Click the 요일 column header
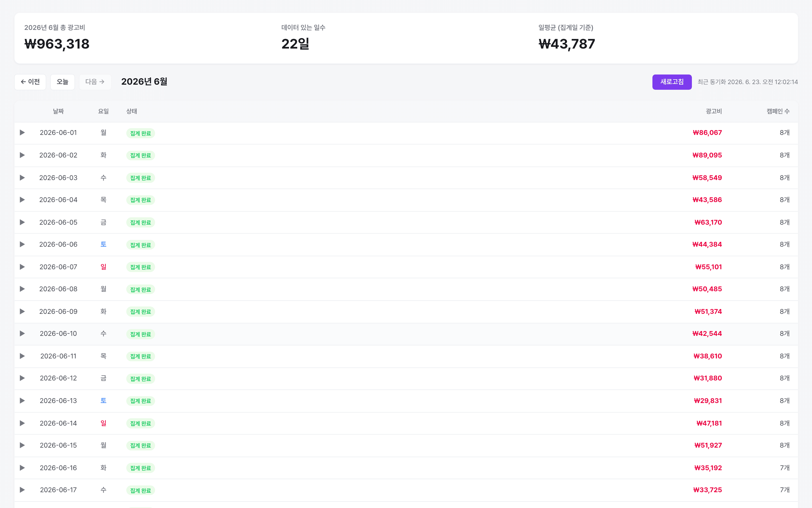This screenshot has width=812, height=508. tap(103, 111)
